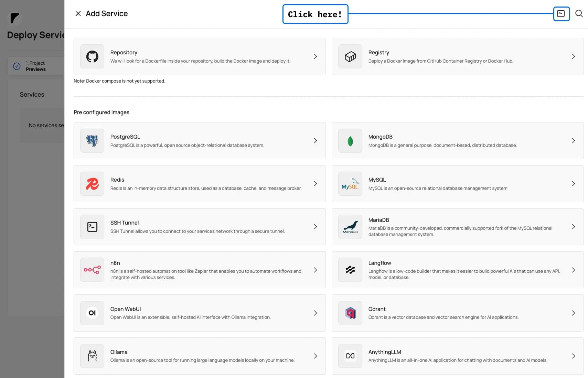Open SSH Tunnel via its chevron arrow

[x=316, y=227]
